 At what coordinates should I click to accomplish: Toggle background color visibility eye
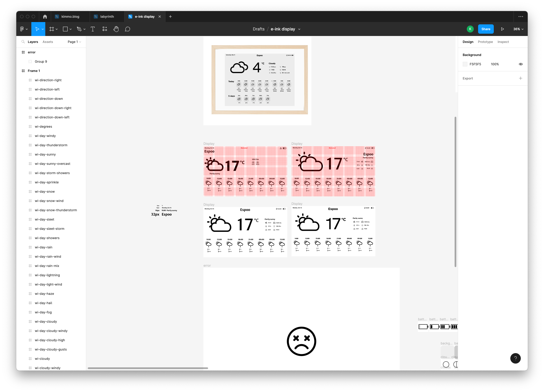[x=521, y=64]
